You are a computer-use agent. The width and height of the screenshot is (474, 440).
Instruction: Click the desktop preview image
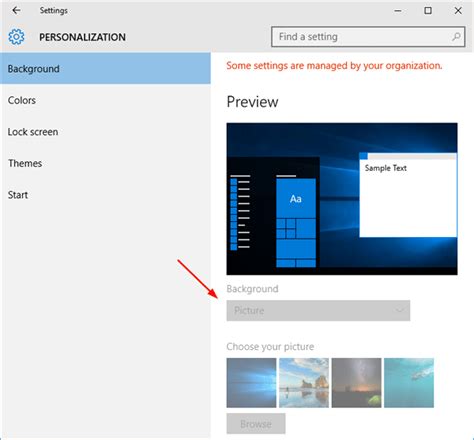point(342,199)
